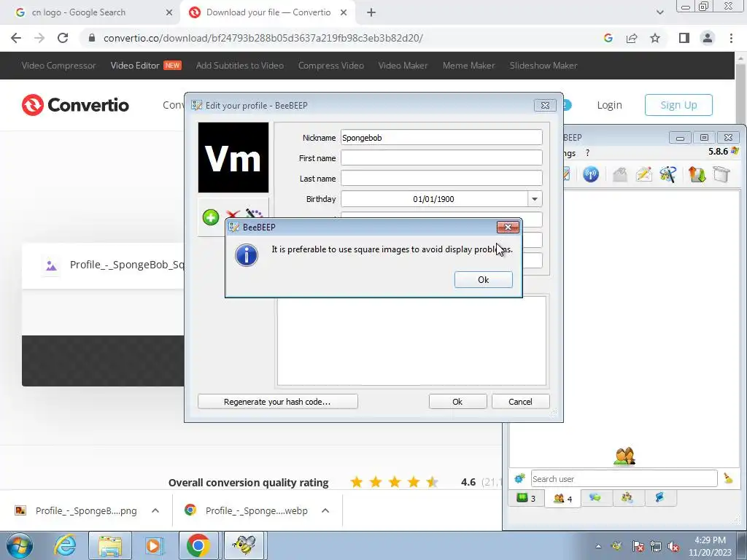The width and height of the screenshot is (747, 560).
Task: Open Video Compressor link in Convertio top bar
Action: tap(58, 65)
